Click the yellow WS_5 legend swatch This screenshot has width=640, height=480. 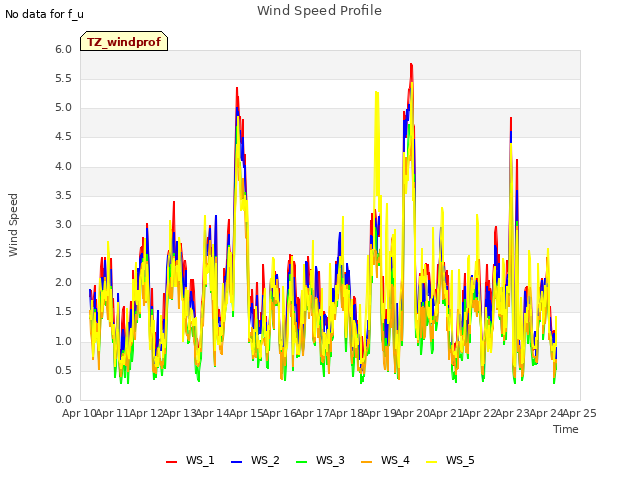431,461
